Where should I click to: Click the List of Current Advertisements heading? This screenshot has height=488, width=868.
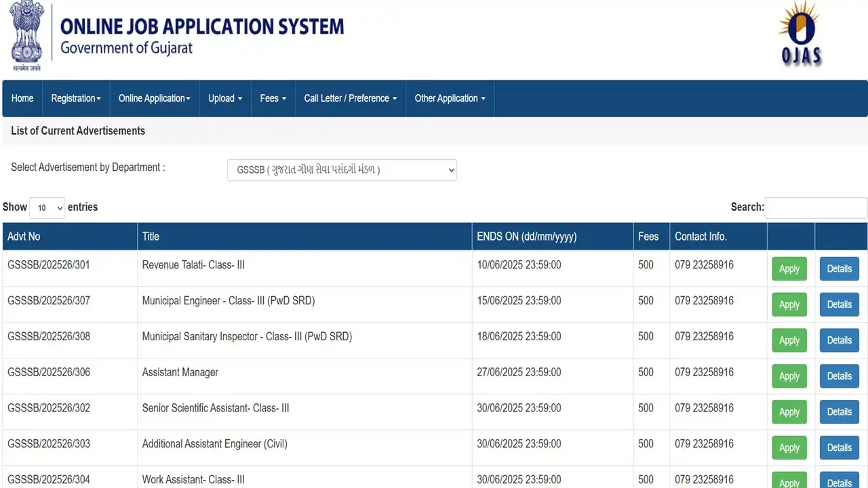click(78, 131)
